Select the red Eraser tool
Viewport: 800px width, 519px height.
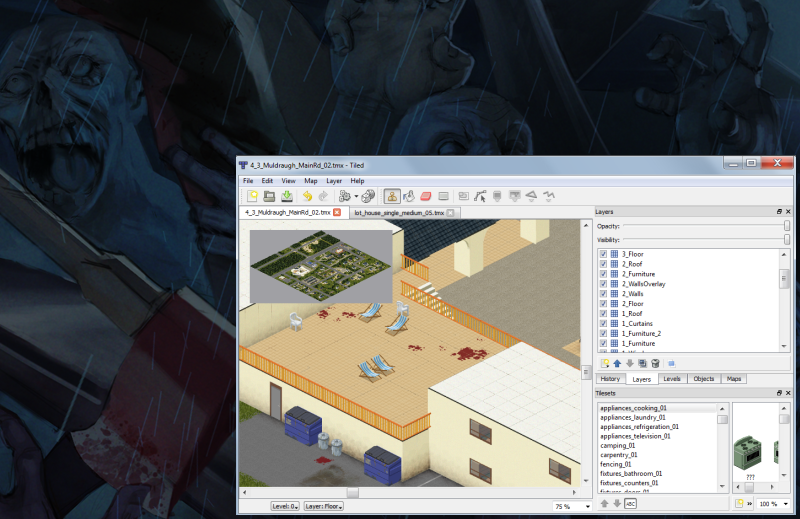coord(426,196)
